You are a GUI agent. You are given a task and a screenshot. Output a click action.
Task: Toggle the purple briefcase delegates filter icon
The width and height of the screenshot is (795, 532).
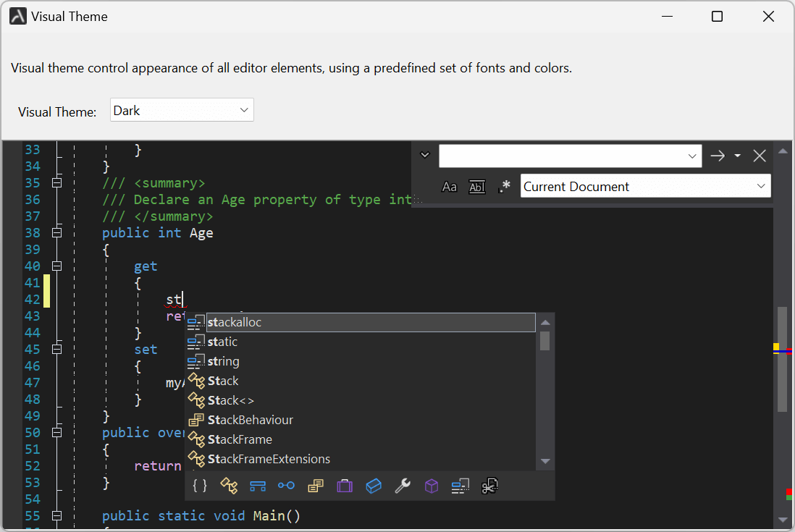click(x=344, y=486)
